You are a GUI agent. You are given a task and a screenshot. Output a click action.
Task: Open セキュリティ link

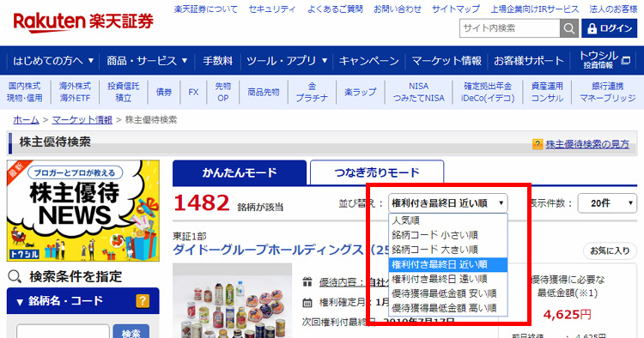(x=272, y=9)
